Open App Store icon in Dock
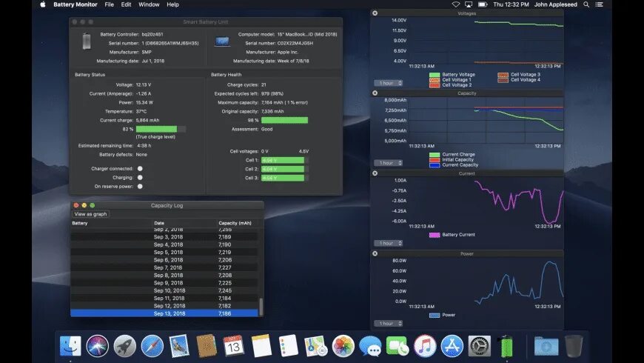 [x=452, y=346]
